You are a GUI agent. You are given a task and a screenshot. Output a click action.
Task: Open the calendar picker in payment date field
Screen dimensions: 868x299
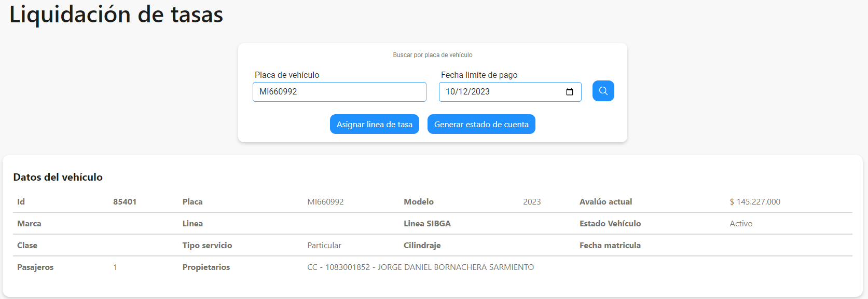click(570, 92)
